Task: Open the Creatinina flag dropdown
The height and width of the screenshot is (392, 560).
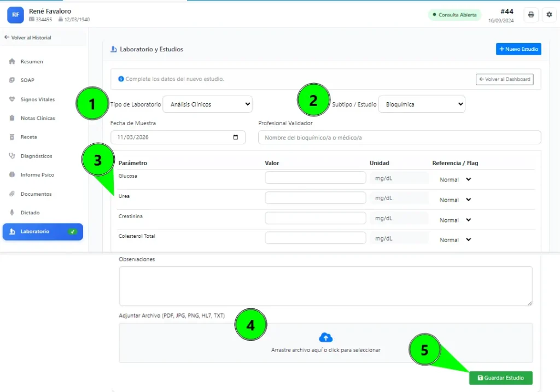Action: pos(456,220)
